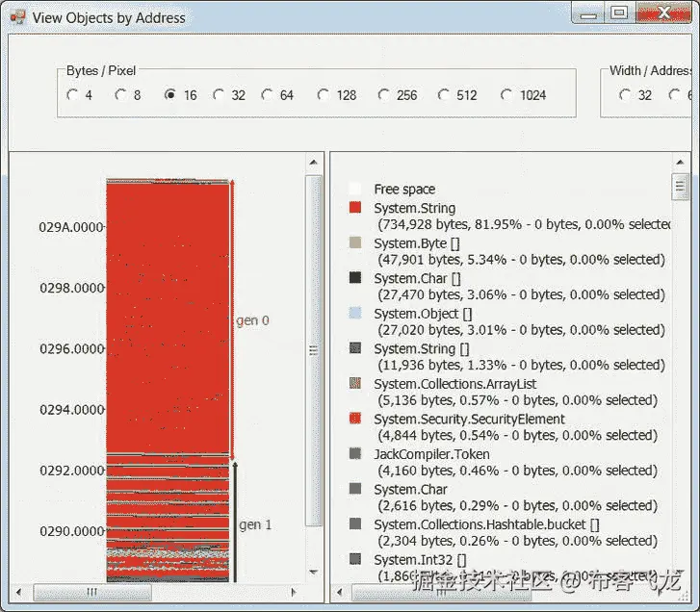Click the 47,901 bytes, 5.34% statistic line
This screenshot has height=612, width=700.
pyautogui.click(x=521, y=260)
